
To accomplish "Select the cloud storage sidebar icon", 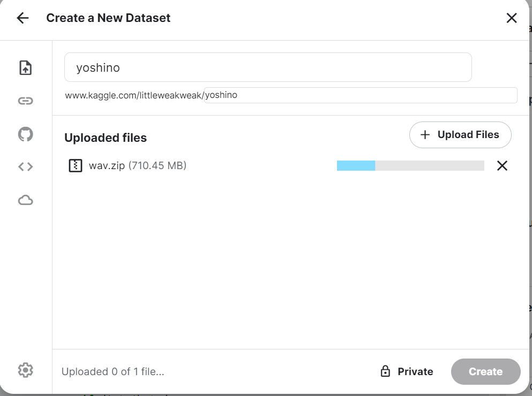I will (25, 200).
